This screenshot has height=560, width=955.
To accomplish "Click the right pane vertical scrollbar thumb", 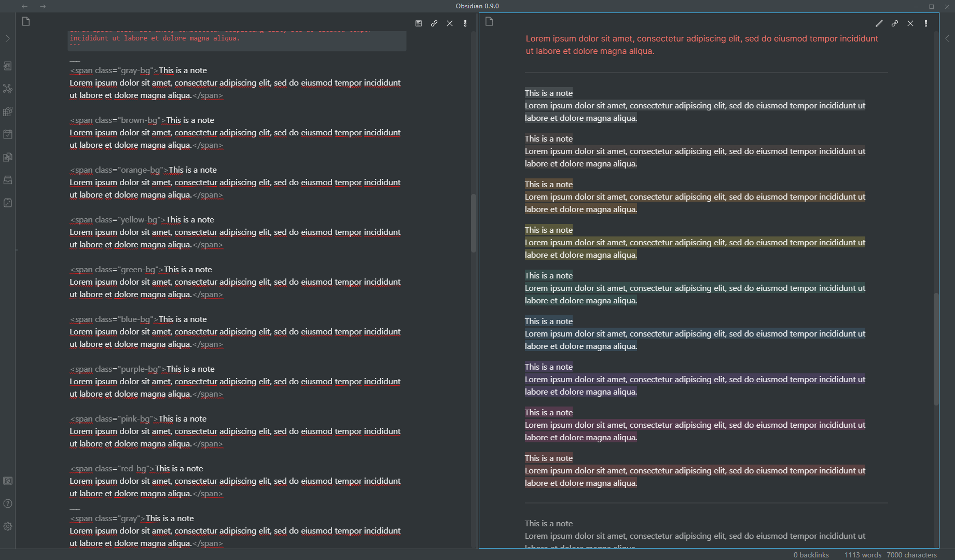I will click(x=936, y=349).
